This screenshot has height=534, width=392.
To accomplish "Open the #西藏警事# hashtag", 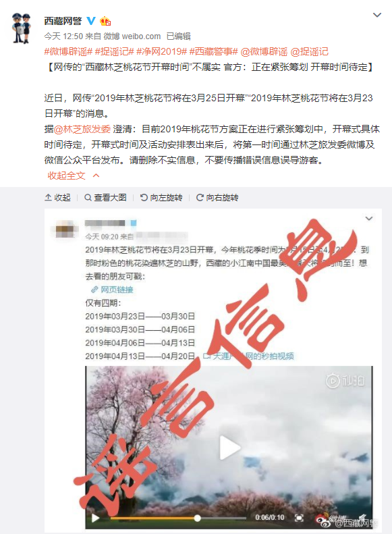I will 213,51.
